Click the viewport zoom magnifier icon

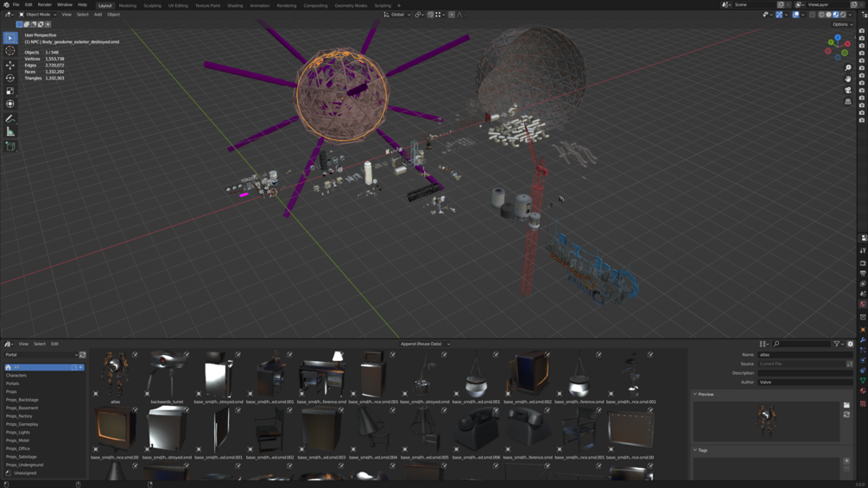pyautogui.click(x=847, y=67)
